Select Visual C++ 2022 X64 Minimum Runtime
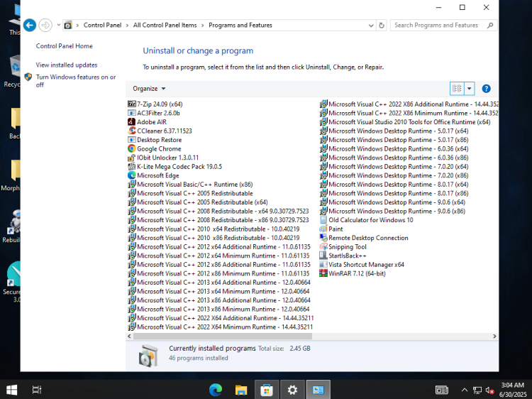Image resolution: width=532 pixels, height=399 pixels. click(x=221, y=327)
